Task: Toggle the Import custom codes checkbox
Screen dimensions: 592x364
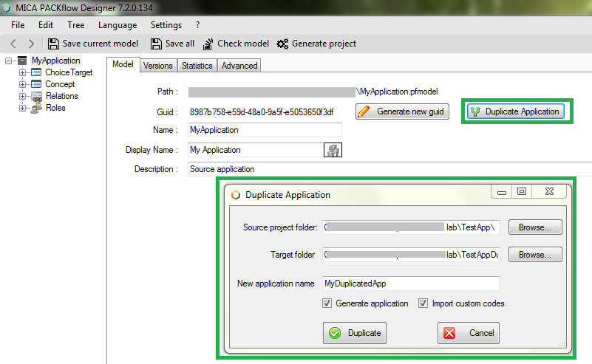Action: click(423, 303)
